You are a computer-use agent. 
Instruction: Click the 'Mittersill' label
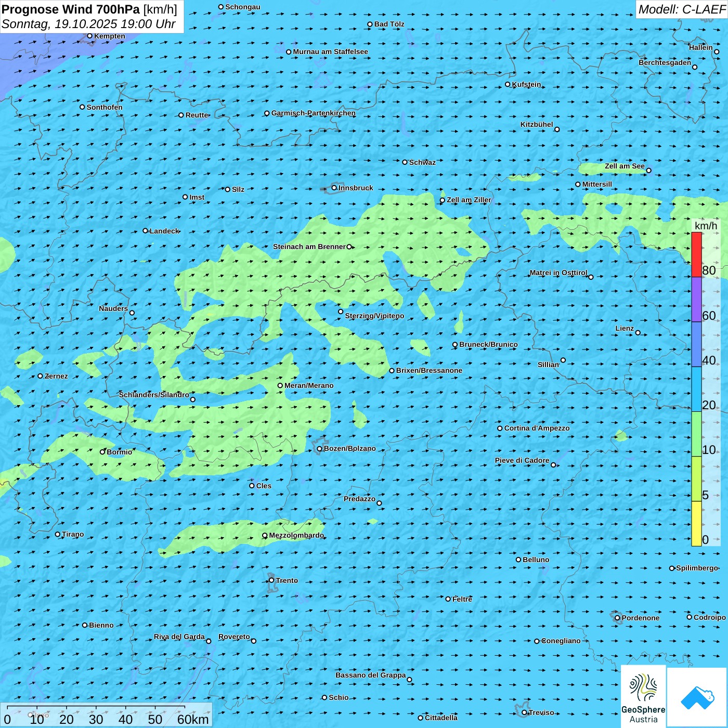[597, 184]
